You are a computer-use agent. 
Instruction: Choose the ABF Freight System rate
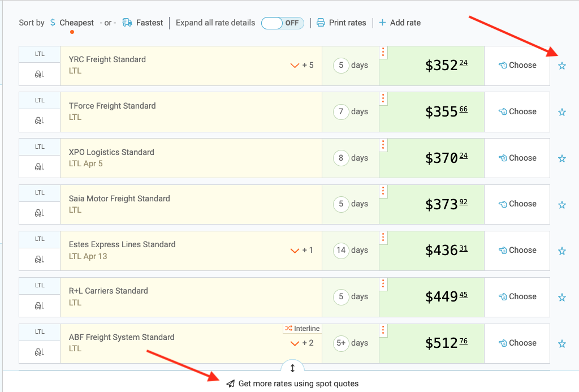coord(517,343)
